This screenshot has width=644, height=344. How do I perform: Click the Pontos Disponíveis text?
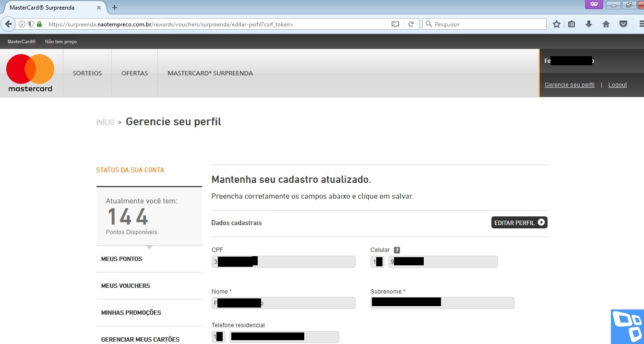pyautogui.click(x=132, y=232)
